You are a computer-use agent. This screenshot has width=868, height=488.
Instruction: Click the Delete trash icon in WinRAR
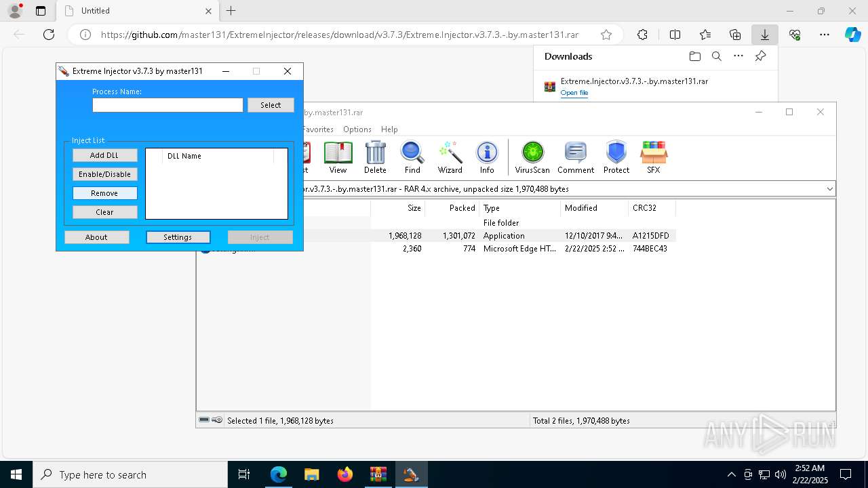[x=375, y=158]
